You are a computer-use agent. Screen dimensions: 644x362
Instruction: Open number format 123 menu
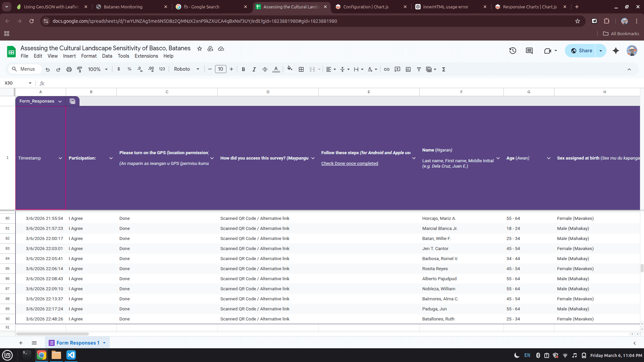(x=162, y=69)
